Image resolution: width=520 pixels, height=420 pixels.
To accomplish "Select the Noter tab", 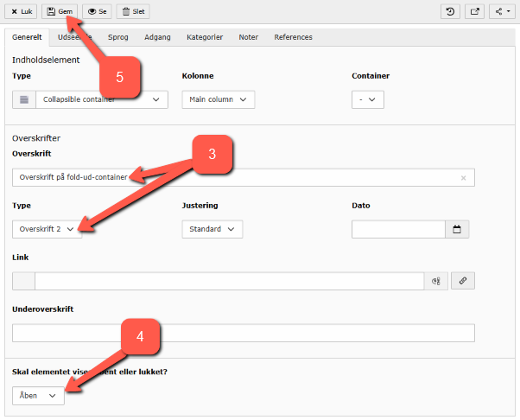I will pyautogui.click(x=248, y=37).
